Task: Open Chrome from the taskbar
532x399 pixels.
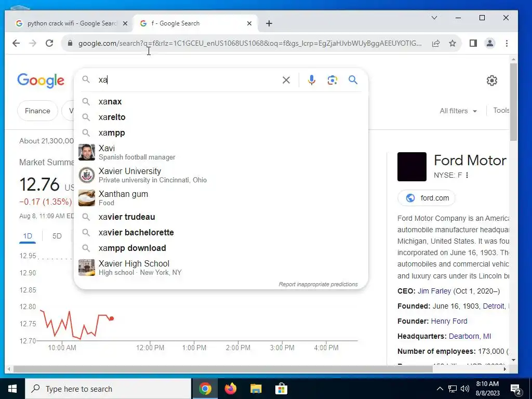Action: pyautogui.click(x=205, y=389)
